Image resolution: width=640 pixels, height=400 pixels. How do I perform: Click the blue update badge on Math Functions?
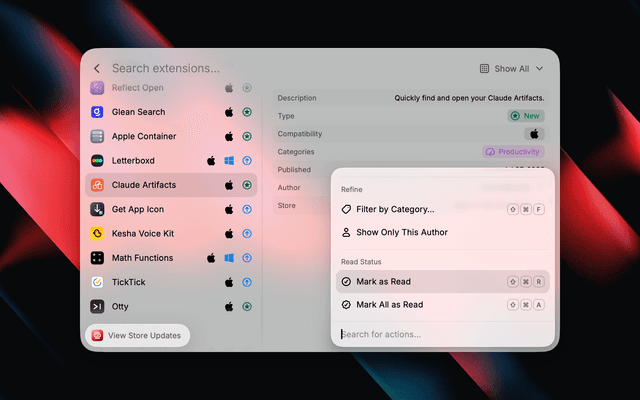pos(247,258)
